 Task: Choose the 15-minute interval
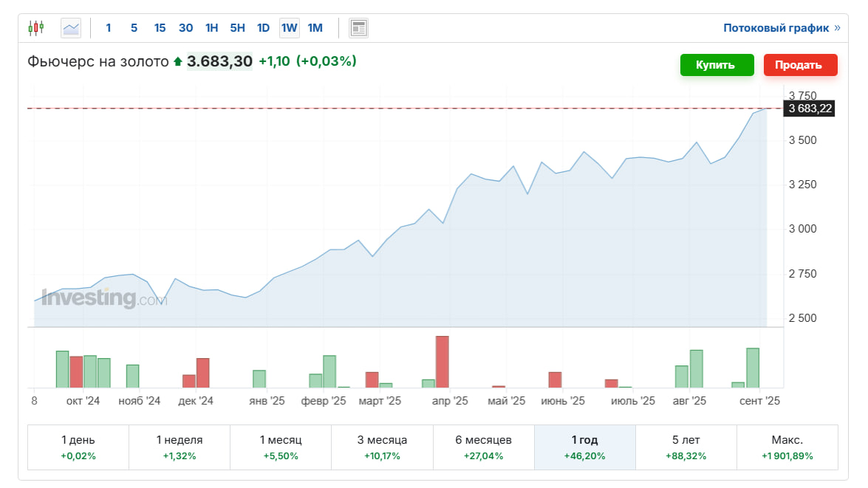click(160, 28)
